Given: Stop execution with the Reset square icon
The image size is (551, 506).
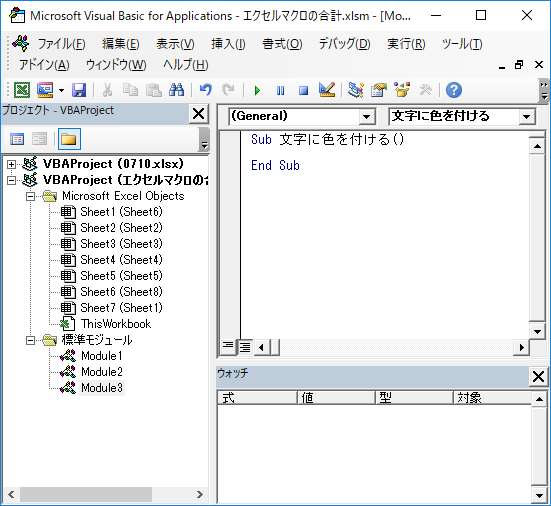Looking at the screenshot, I should [303, 90].
